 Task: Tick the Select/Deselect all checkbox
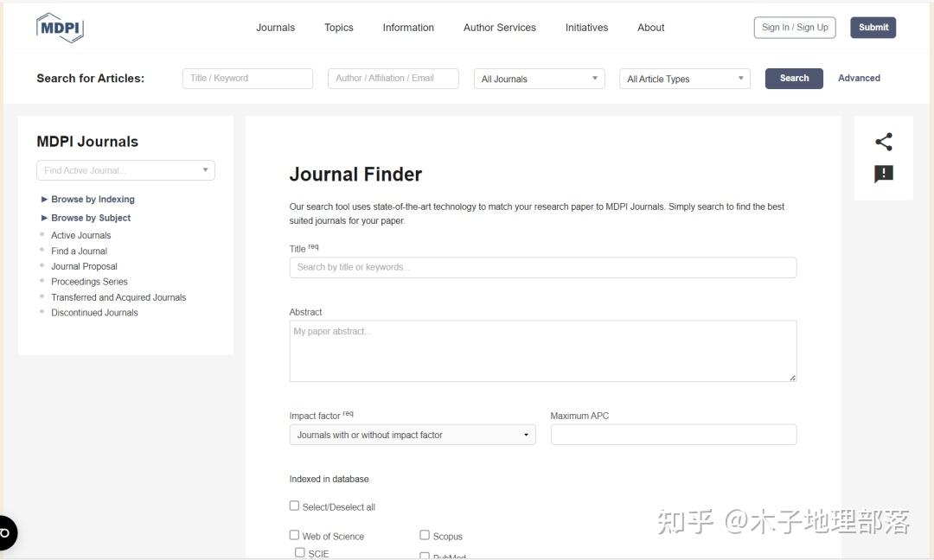tap(294, 506)
